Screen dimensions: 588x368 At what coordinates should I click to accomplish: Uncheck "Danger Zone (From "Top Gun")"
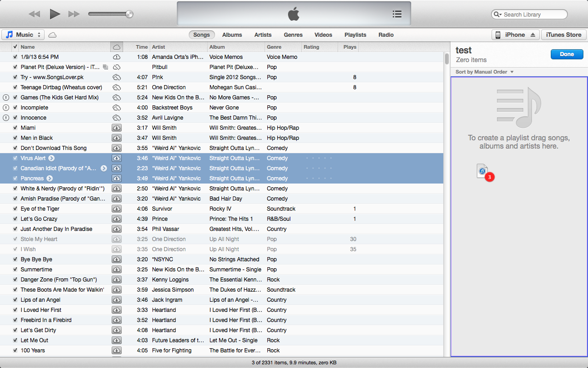pos(15,279)
